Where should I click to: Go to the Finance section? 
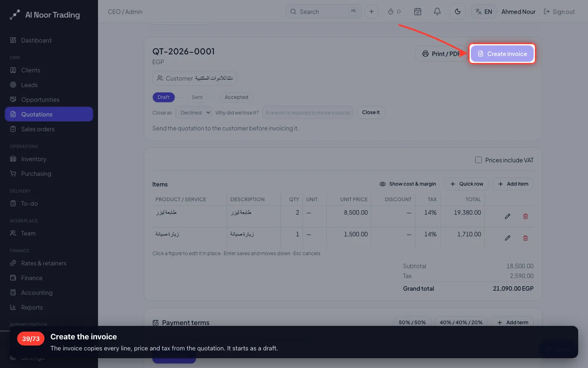(x=49, y=278)
